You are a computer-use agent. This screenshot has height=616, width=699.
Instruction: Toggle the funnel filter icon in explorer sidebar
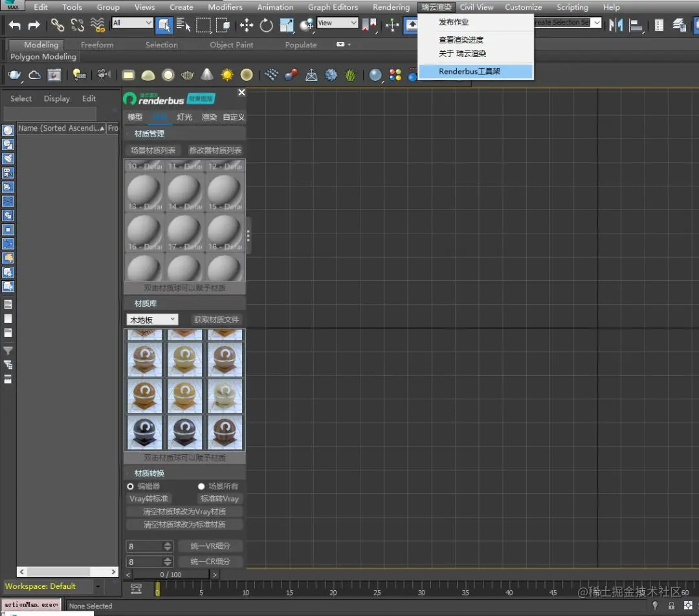click(8, 350)
